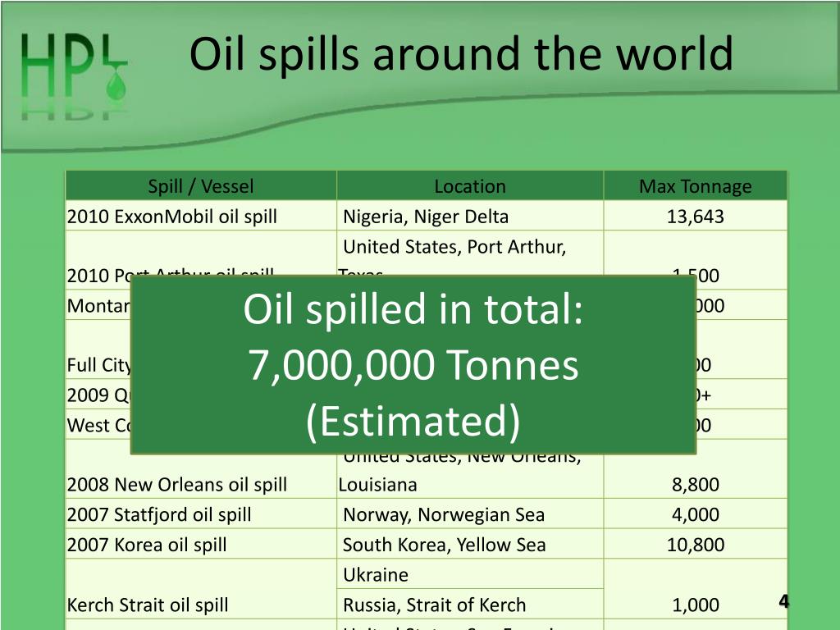
Task: Select 'United States, Port Arthur,' location text
Action: (454, 246)
